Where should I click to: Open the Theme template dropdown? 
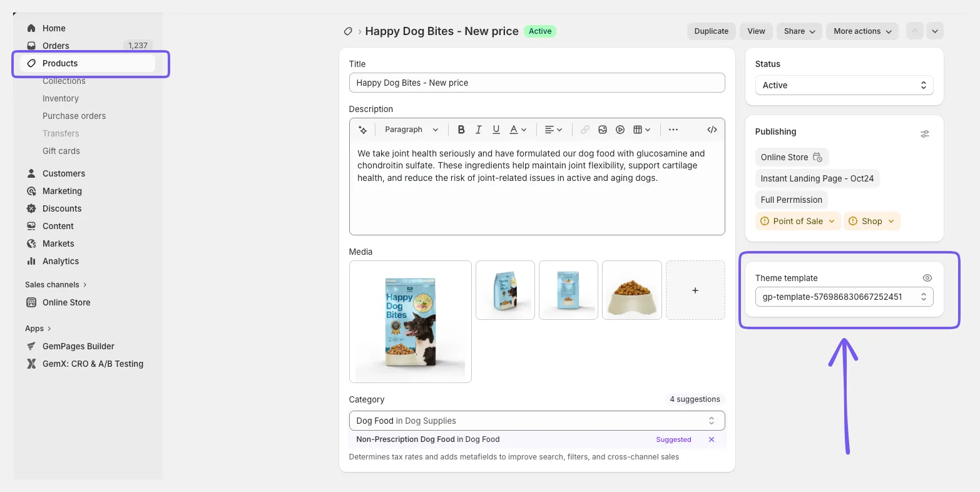point(844,297)
